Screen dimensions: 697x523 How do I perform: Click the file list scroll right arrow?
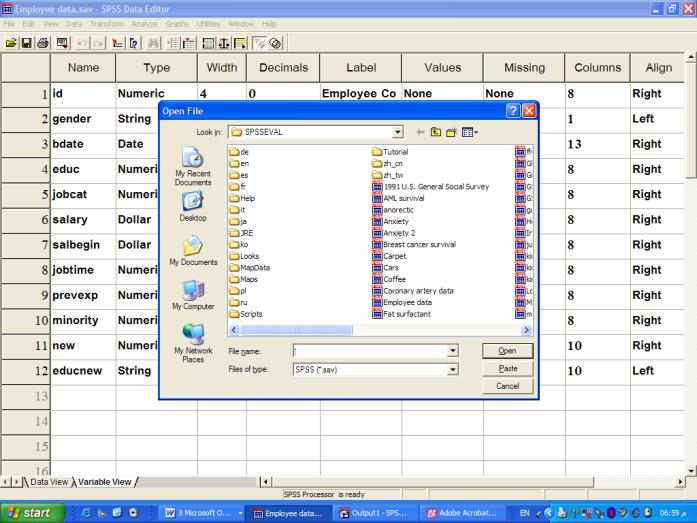(526, 330)
